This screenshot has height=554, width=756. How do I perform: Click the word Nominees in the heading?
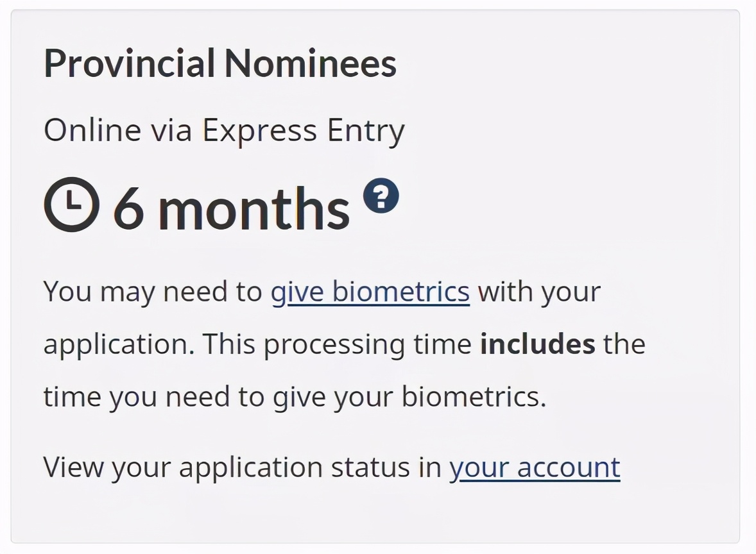pyautogui.click(x=311, y=63)
